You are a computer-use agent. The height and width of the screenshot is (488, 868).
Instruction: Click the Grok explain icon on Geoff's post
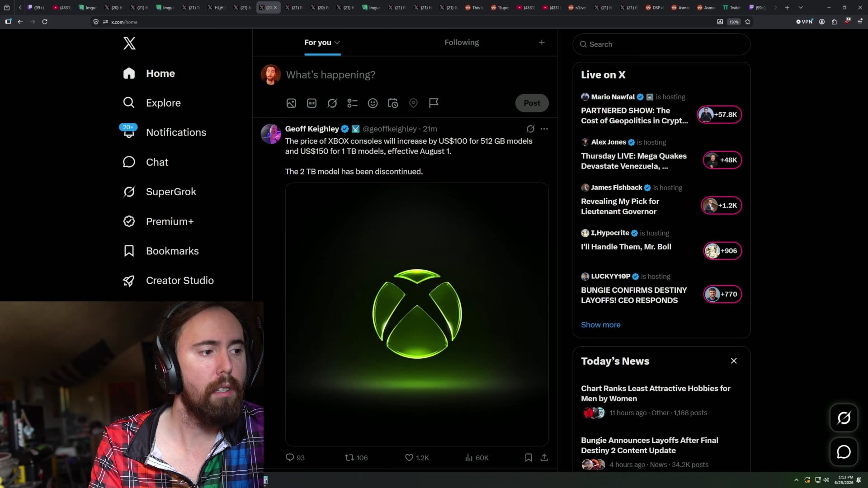point(530,129)
